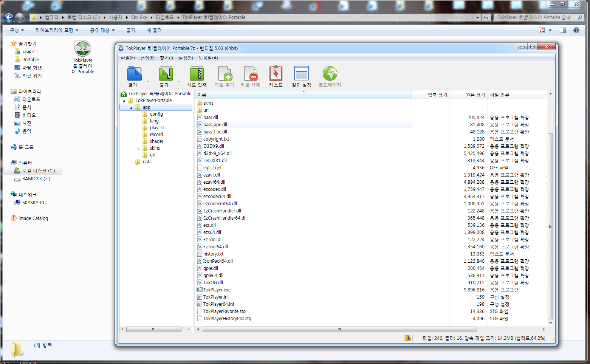Click the 열기 (Open) toolbar icon
This screenshot has width=590, height=364.
(134, 74)
